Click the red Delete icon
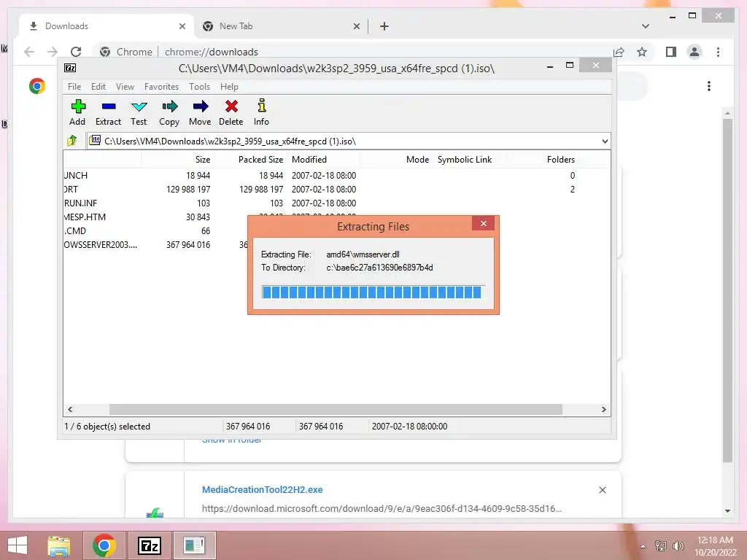The image size is (747, 560). pos(231,106)
